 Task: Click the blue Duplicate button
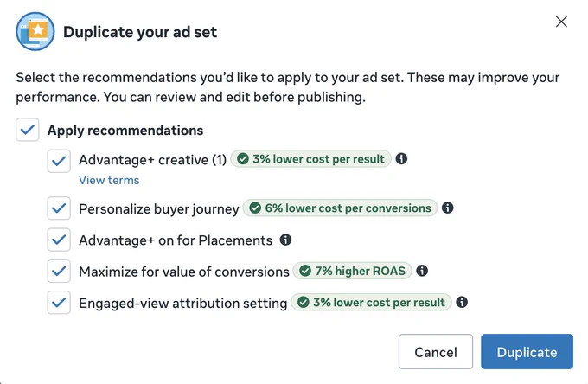tap(527, 352)
